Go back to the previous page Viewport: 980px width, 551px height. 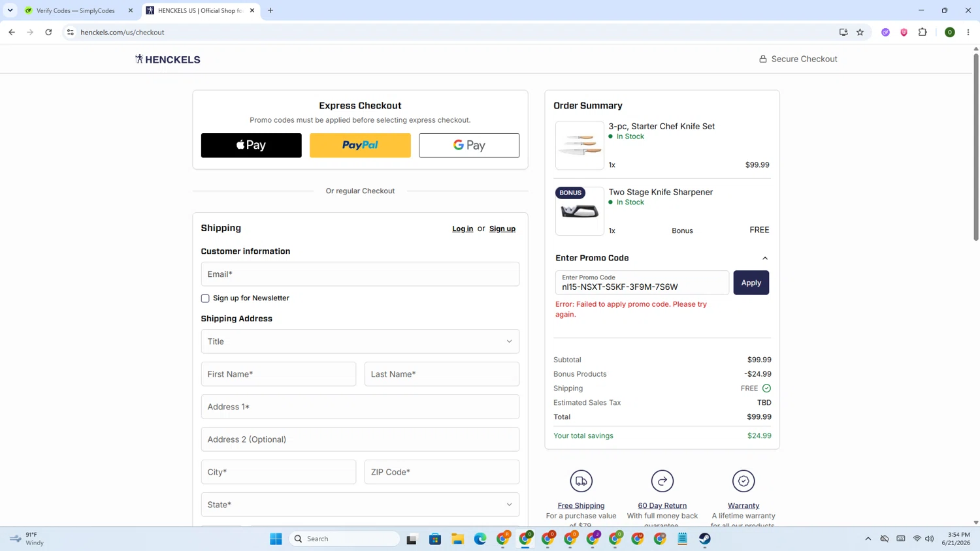(12, 32)
